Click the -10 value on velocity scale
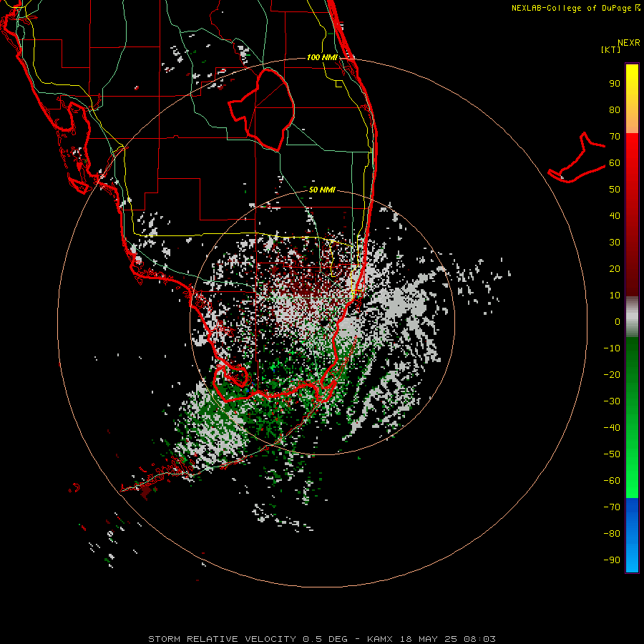The width and height of the screenshot is (644, 644). [612, 348]
